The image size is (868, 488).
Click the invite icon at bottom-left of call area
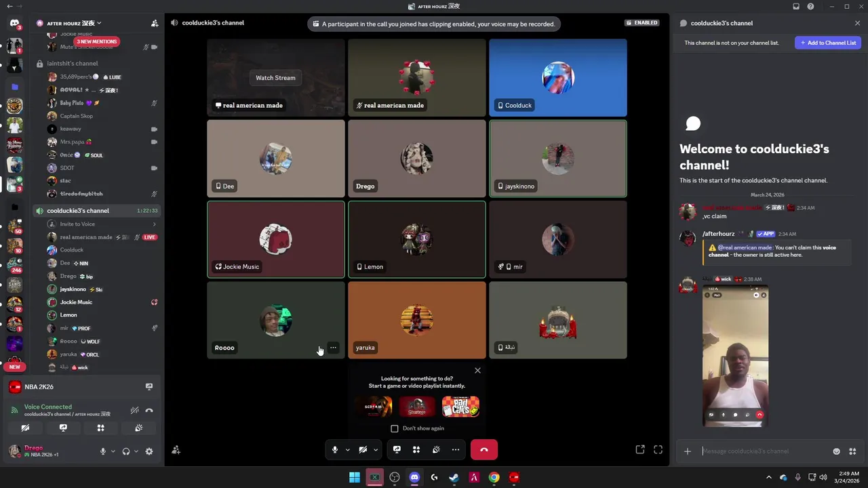click(176, 450)
